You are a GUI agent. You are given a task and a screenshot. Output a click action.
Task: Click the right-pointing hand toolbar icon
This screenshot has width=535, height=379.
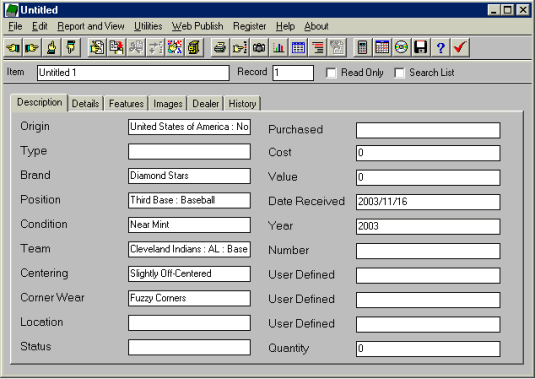32,47
